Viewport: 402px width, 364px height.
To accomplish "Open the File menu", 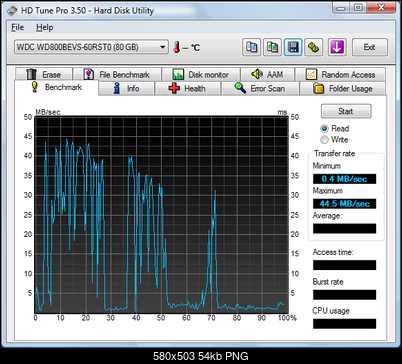I will tap(18, 27).
